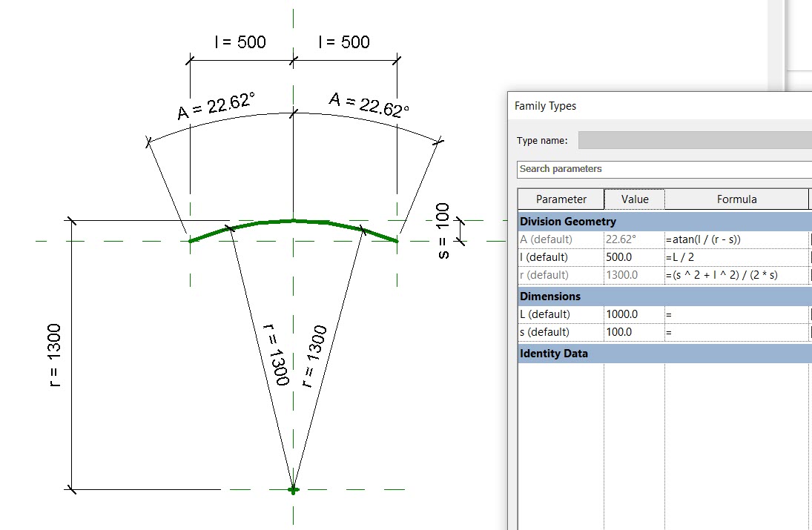
Task: Click the 500.0 value cell
Action: tap(634, 257)
